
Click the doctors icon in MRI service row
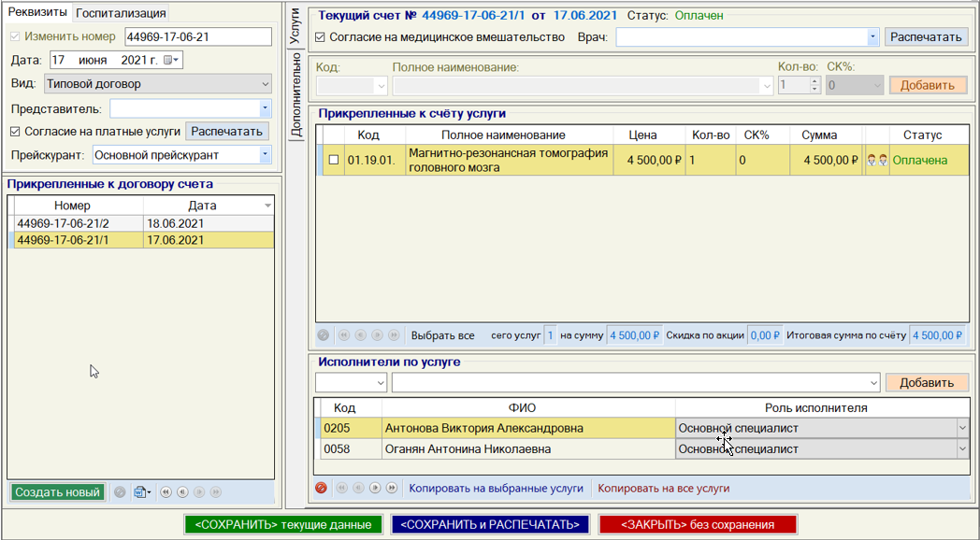tap(876, 160)
